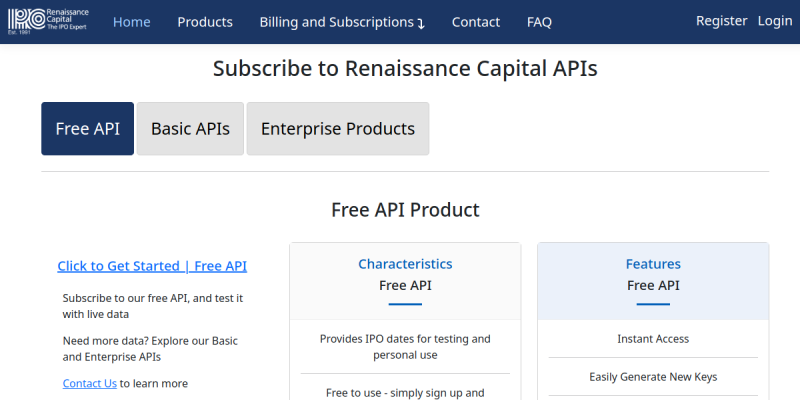
Task: Click 'Provides IPO dates for testing' text
Action: pos(405,347)
